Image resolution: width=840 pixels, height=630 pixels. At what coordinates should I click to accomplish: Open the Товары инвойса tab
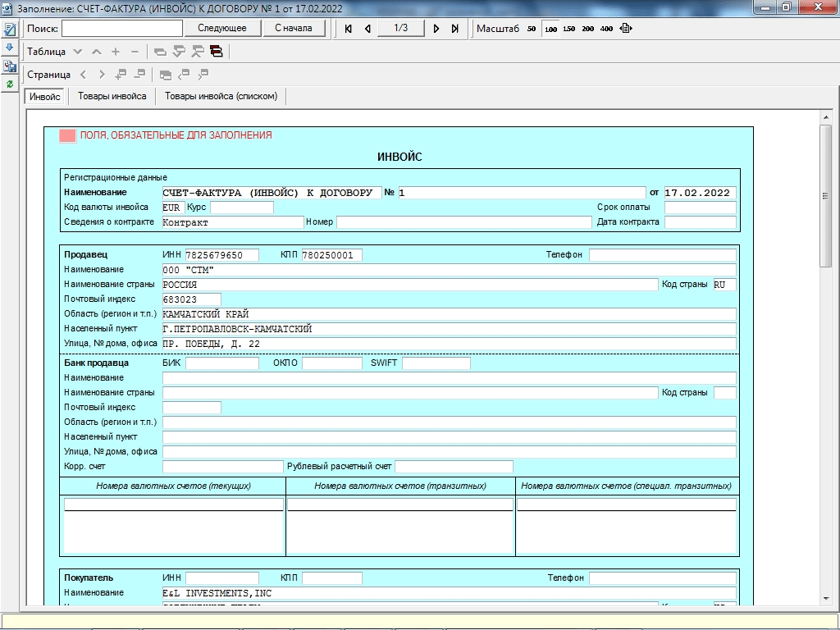pos(112,96)
